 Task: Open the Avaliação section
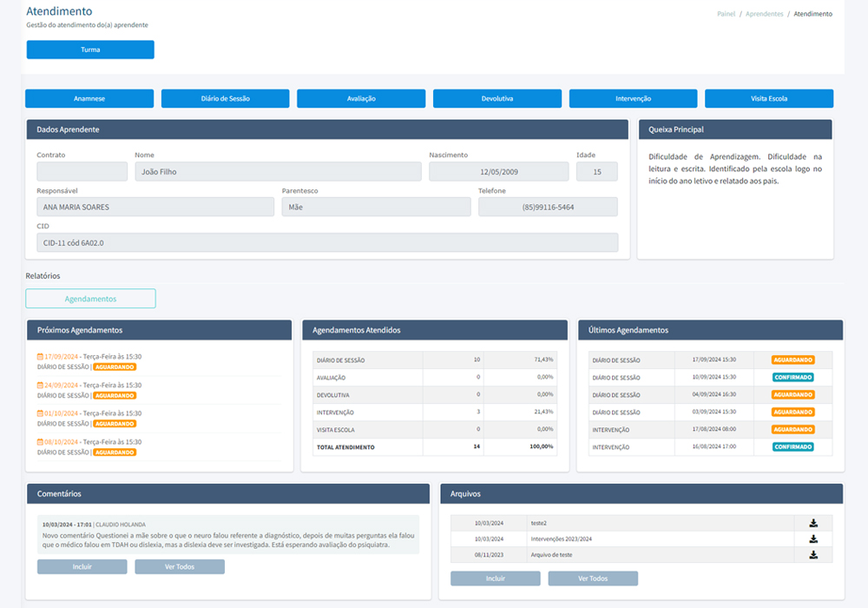coord(361,98)
